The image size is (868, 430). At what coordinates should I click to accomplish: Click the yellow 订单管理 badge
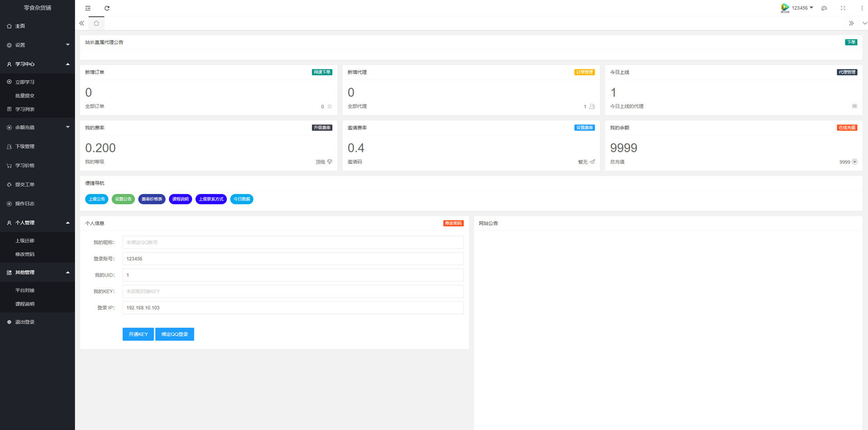(584, 72)
